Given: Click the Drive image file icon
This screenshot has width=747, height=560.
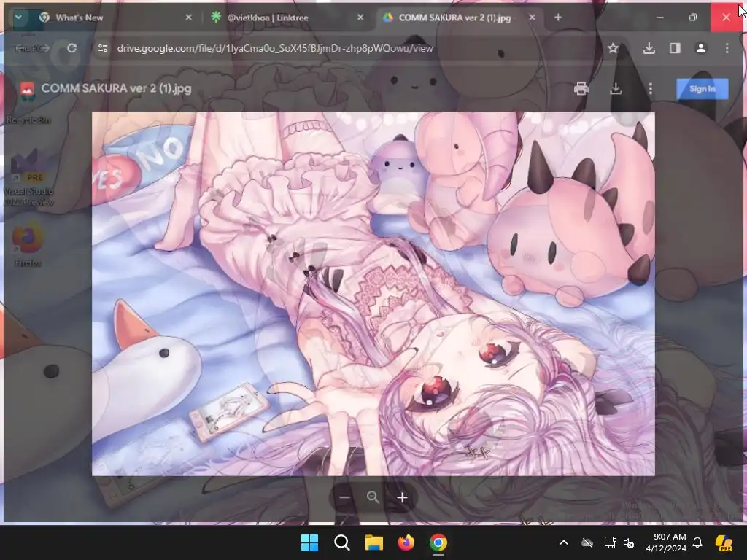Looking at the screenshot, I should [27, 90].
